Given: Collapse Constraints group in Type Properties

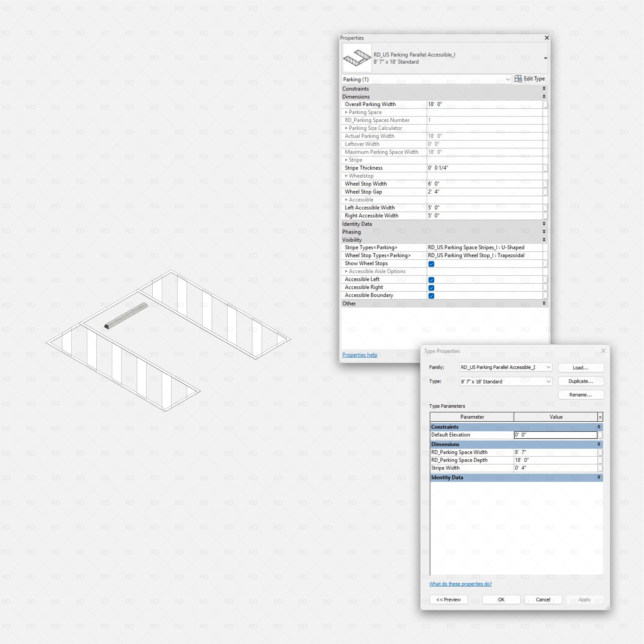Looking at the screenshot, I should 599,427.
